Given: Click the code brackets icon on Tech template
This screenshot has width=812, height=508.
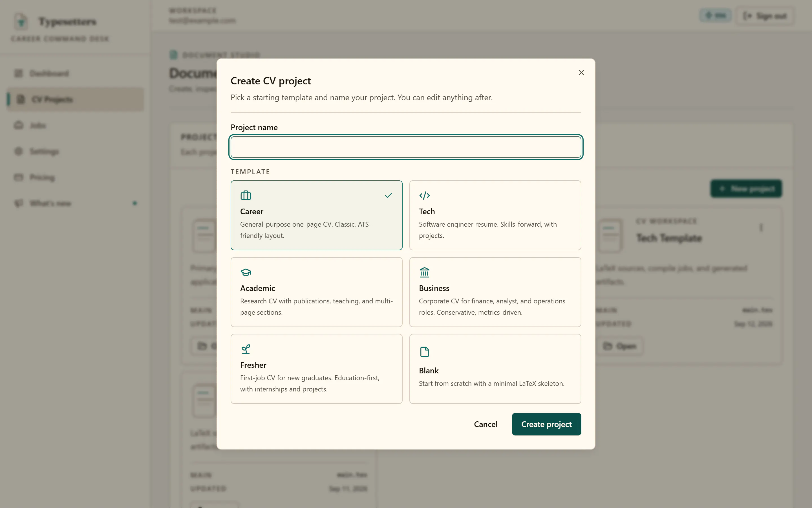Looking at the screenshot, I should (424, 195).
